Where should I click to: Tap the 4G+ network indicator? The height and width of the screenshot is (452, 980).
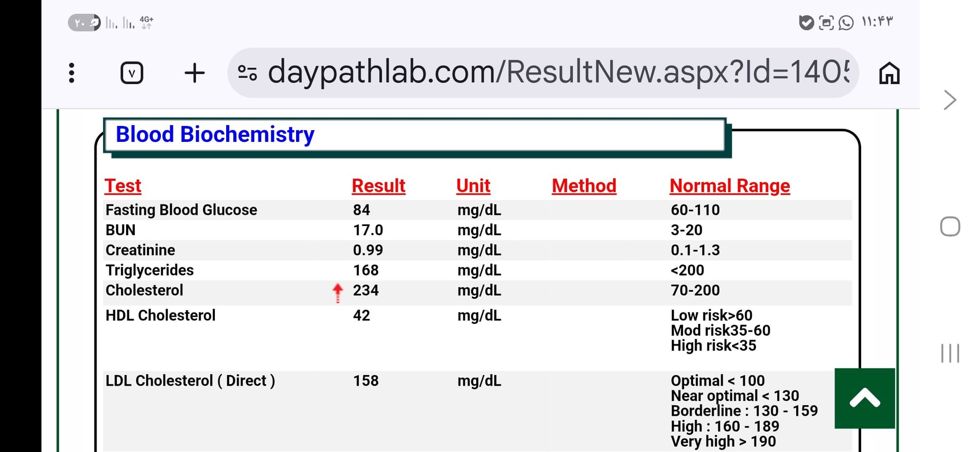146,22
